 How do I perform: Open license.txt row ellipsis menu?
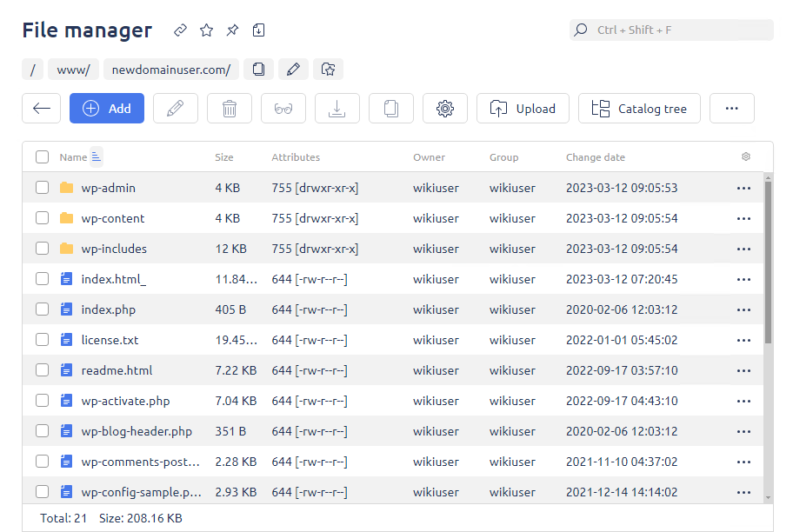click(743, 341)
